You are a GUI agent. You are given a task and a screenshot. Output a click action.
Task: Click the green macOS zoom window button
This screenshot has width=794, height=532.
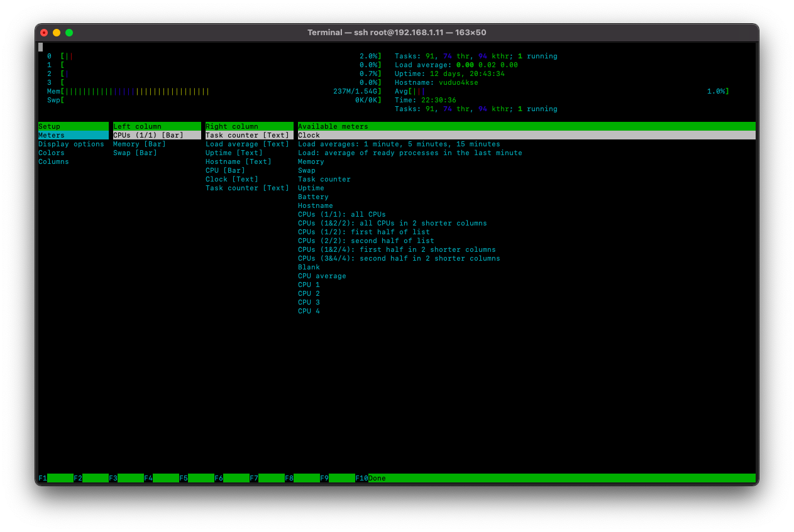click(x=69, y=33)
